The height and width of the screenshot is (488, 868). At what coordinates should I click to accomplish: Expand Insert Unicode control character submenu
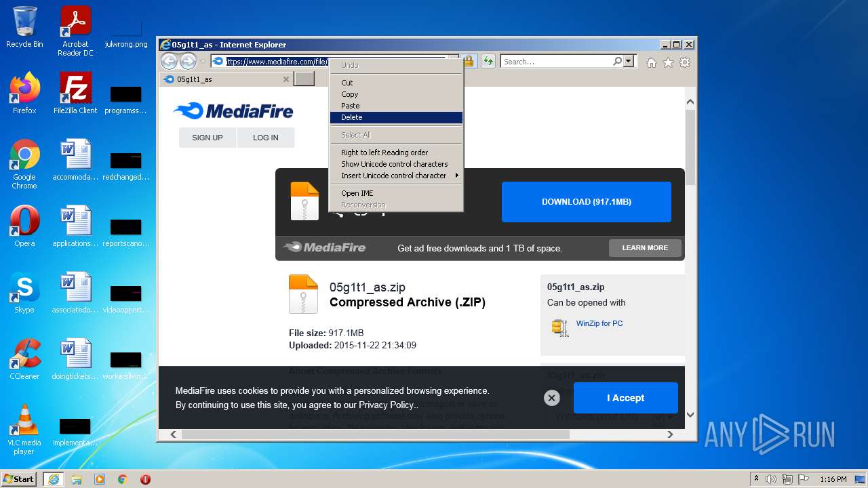[396, 176]
